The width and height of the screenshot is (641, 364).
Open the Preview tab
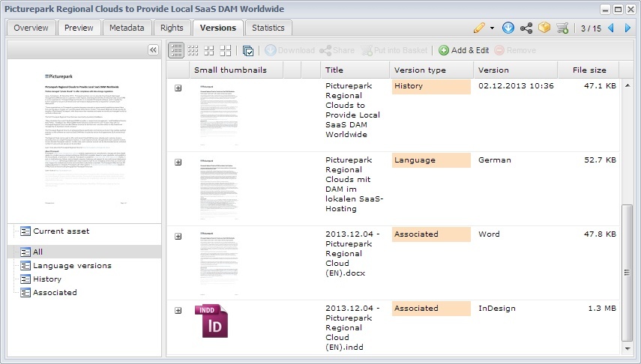coord(79,28)
